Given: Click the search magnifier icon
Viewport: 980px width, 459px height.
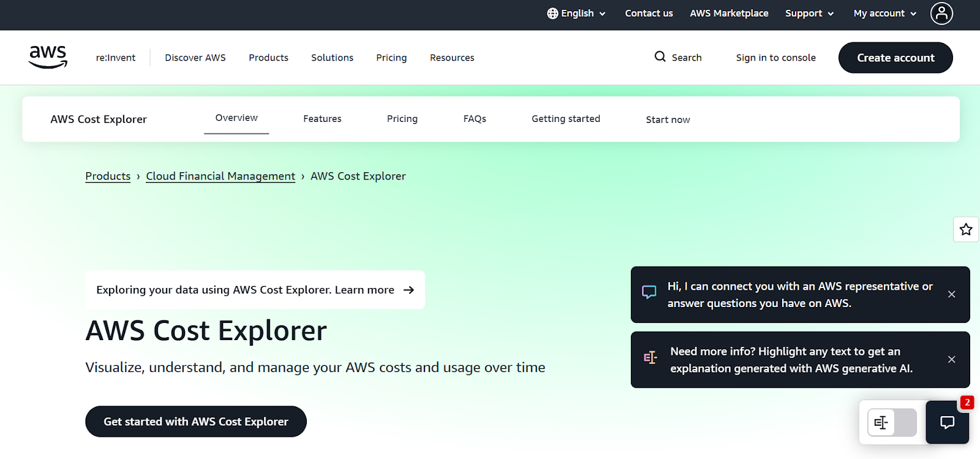Looking at the screenshot, I should click(660, 57).
